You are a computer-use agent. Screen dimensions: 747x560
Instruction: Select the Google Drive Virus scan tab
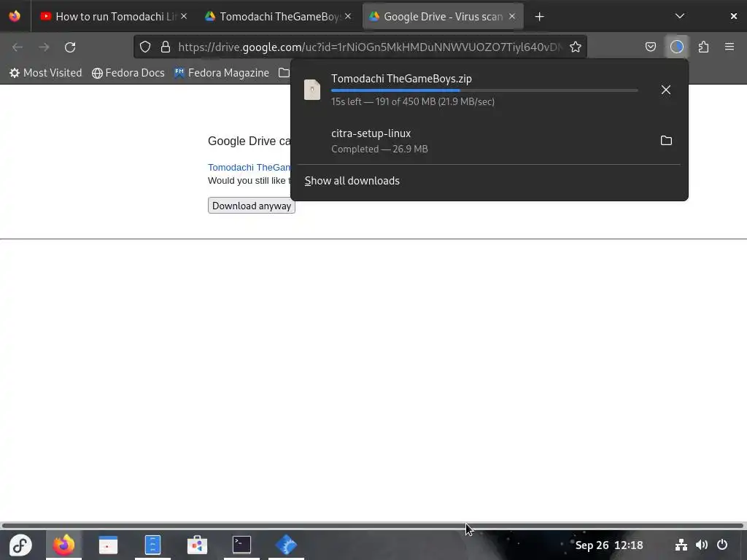pos(443,16)
